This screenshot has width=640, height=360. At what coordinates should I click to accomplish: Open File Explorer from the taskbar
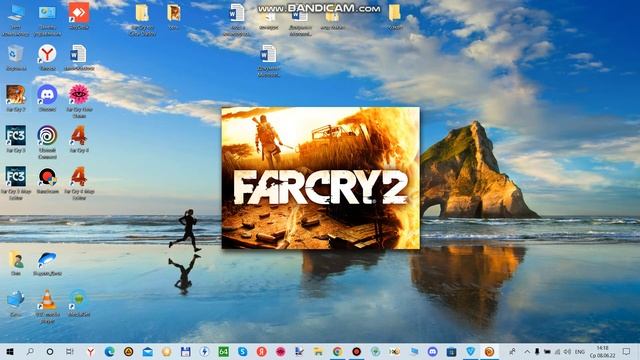coord(318,351)
